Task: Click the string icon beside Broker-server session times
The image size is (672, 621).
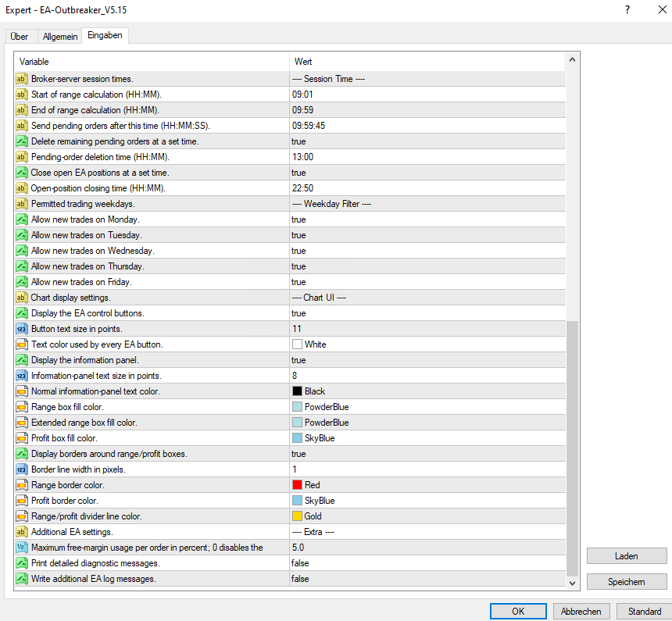Action: [21, 79]
